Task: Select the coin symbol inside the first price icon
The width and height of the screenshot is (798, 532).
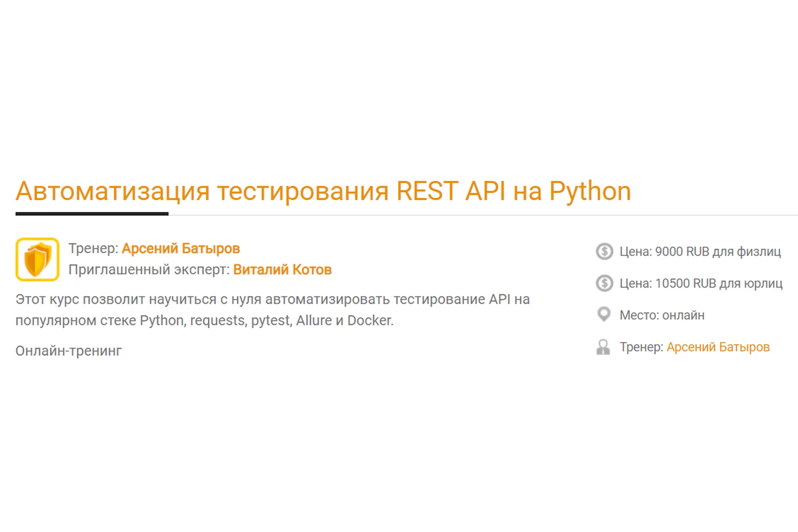Action: [x=605, y=251]
